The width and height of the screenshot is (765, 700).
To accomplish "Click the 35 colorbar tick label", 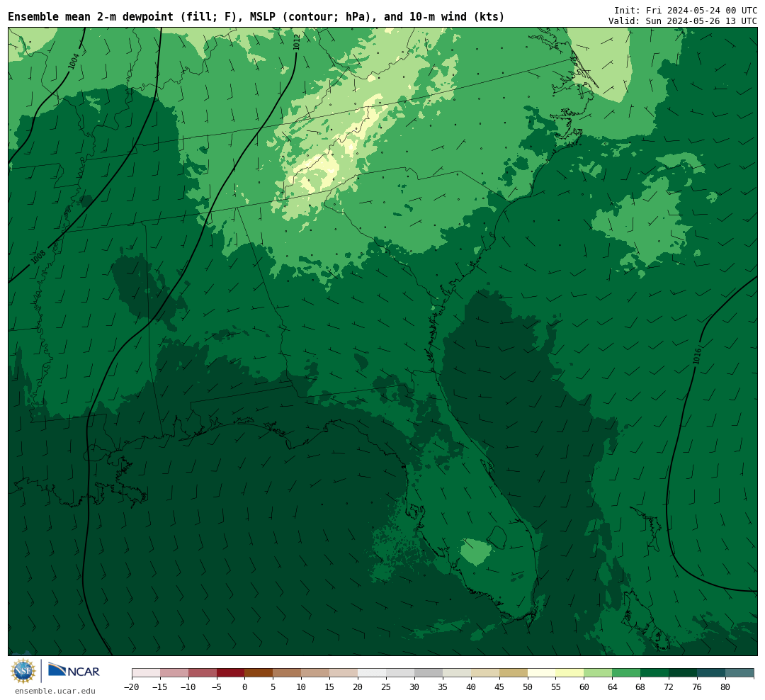I will coord(443,687).
